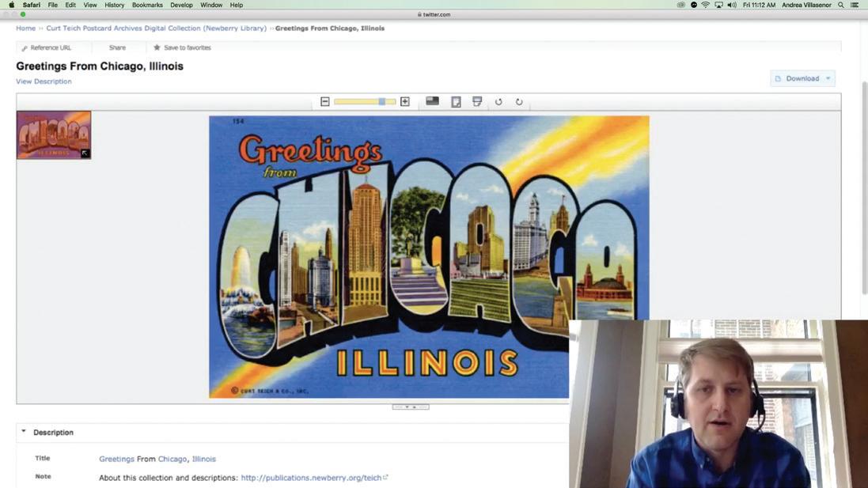Click the current page breadcrumb text
This screenshot has height=488, width=868.
pos(330,28)
